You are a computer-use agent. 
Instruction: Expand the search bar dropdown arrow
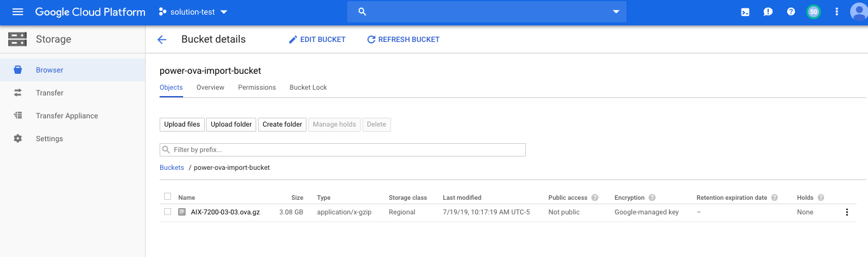[616, 12]
